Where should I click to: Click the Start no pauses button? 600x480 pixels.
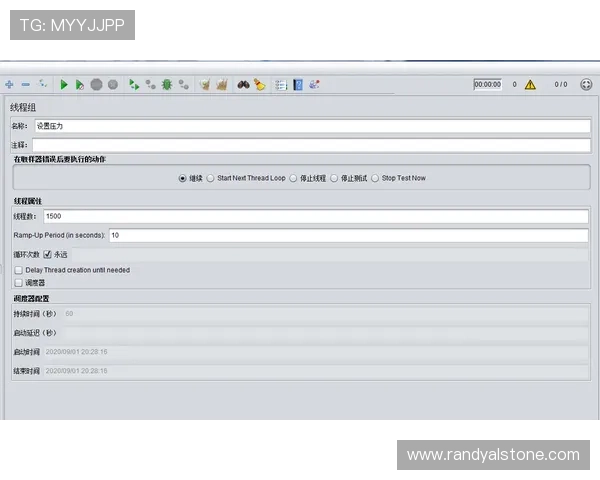79,85
